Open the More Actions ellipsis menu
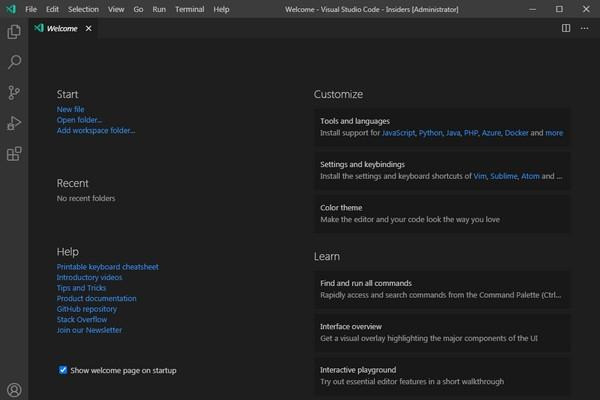This screenshot has width=600, height=400. pos(584,28)
